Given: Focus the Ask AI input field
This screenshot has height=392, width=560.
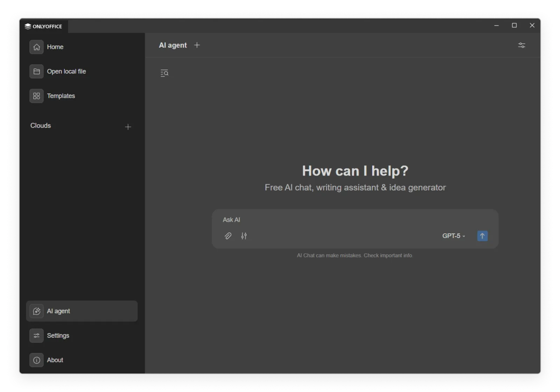Looking at the screenshot, I should click(355, 220).
